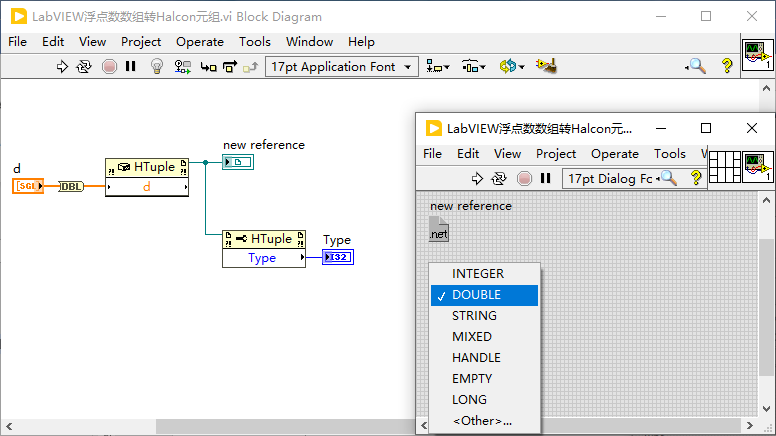
Task: Pause execution from front panel toolbar
Action: [545, 178]
